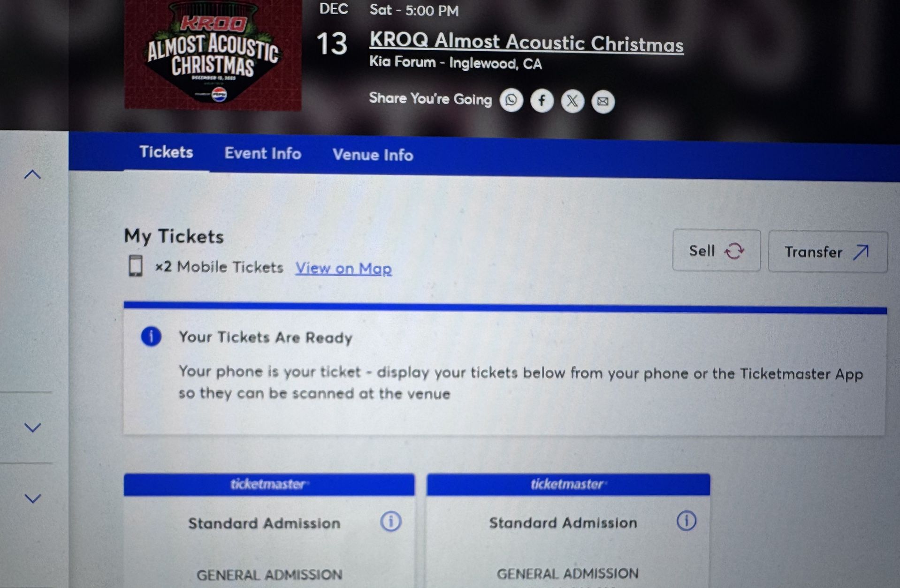
Task: Share the event on WhatsApp
Action: pos(511,100)
